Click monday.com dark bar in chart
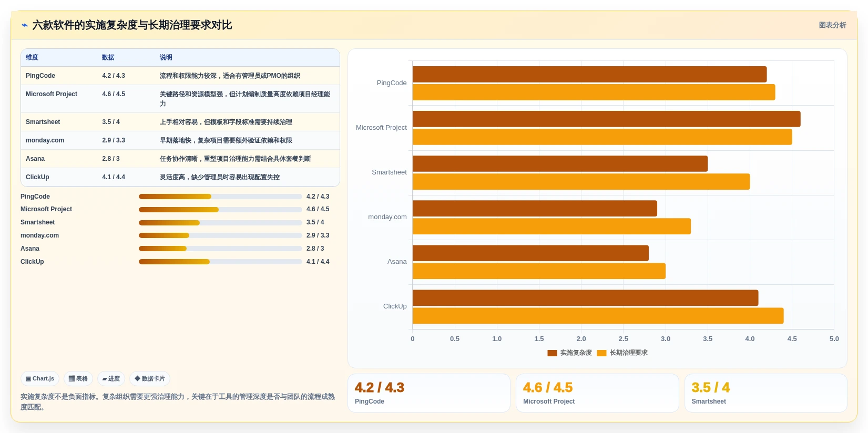 coord(535,208)
